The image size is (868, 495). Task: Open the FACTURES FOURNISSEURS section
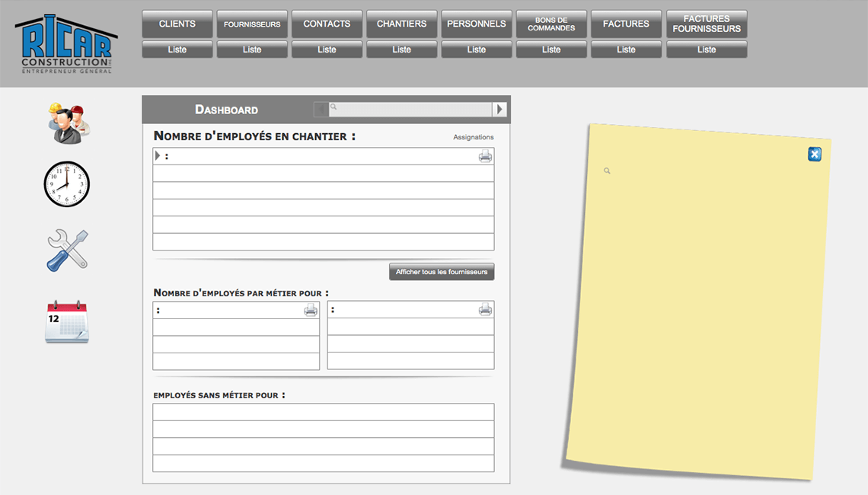(x=707, y=24)
